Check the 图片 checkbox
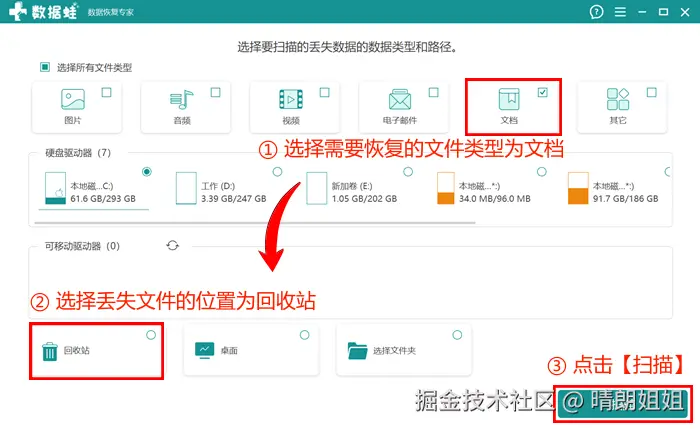Viewport: 700px width, 429px height. pyautogui.click(x=106, y=92)
